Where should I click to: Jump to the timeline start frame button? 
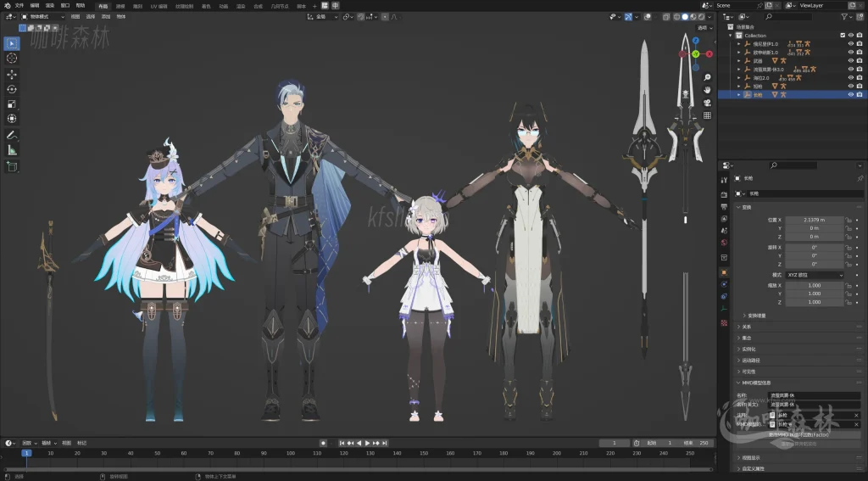pyautogui.click(x=342, y=443)
